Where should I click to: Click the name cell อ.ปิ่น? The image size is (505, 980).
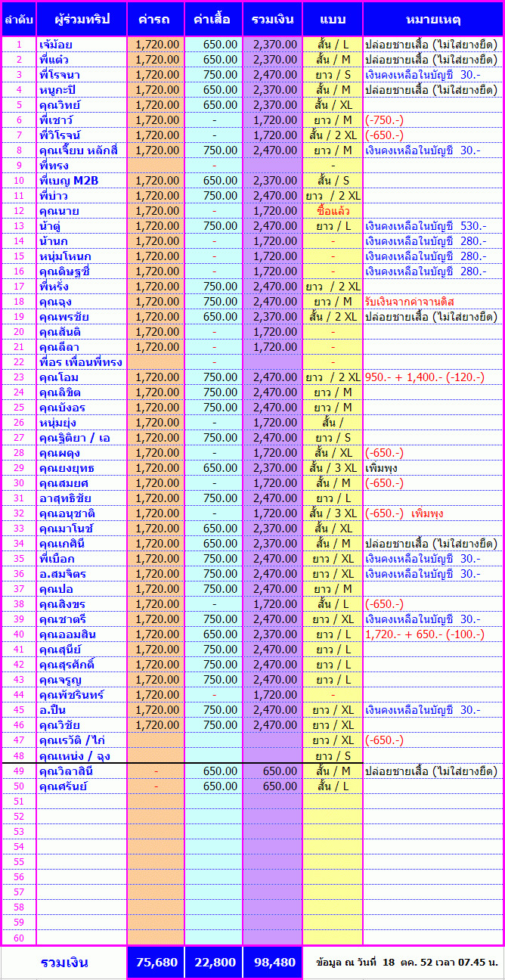82,709
